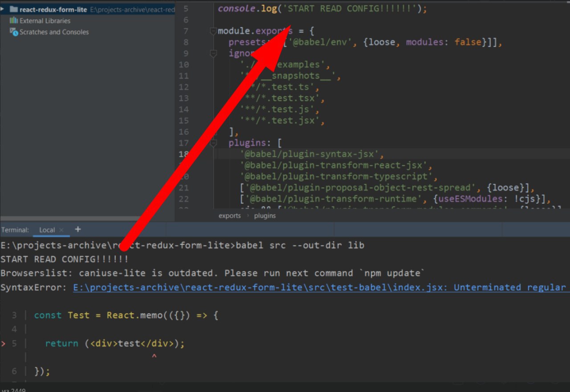Click the babel src --out-dir lib command
The image size is (570, 392).
300,245
